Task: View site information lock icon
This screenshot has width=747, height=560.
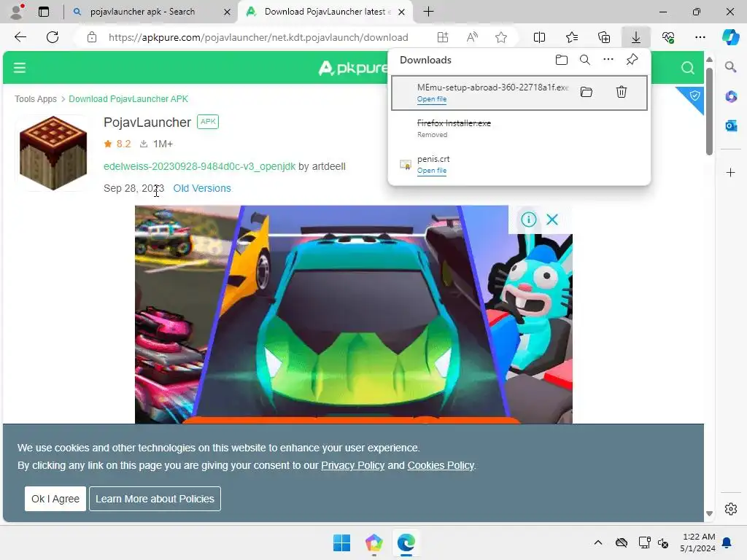Action: 92,37
